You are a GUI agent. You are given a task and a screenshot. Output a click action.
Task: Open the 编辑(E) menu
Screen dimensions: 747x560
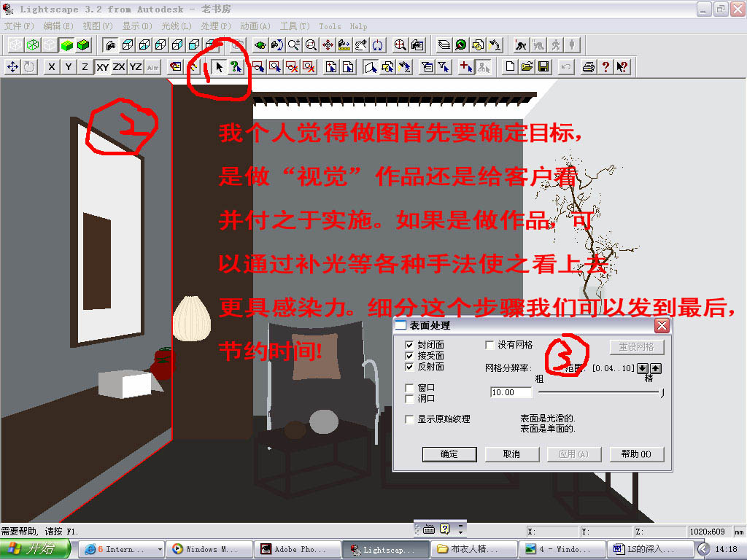(58, 26)
